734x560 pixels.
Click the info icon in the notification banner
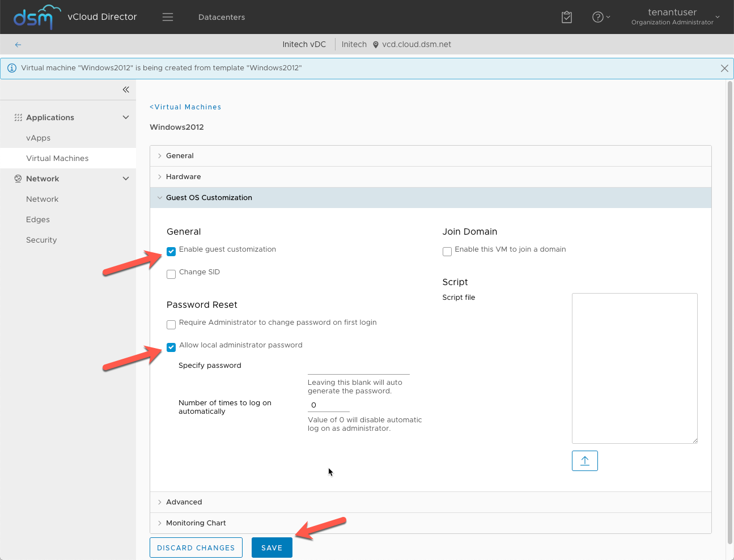12,68
